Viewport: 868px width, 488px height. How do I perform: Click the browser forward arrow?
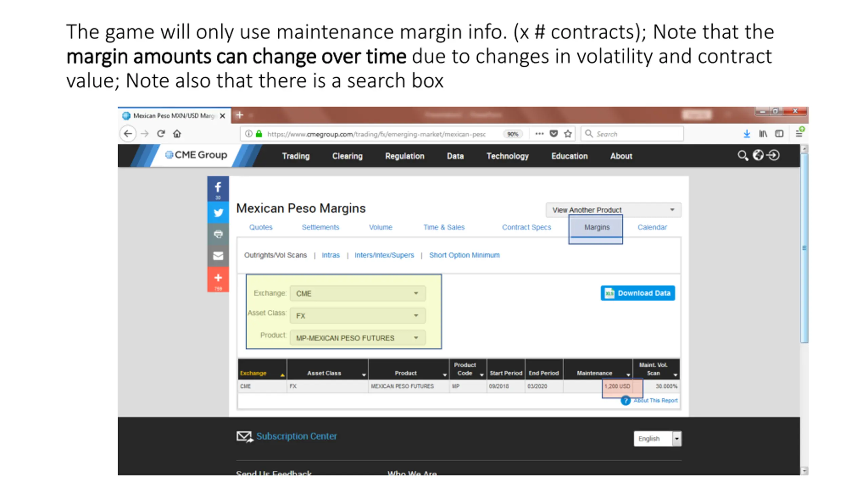click(x=145, y=134)
